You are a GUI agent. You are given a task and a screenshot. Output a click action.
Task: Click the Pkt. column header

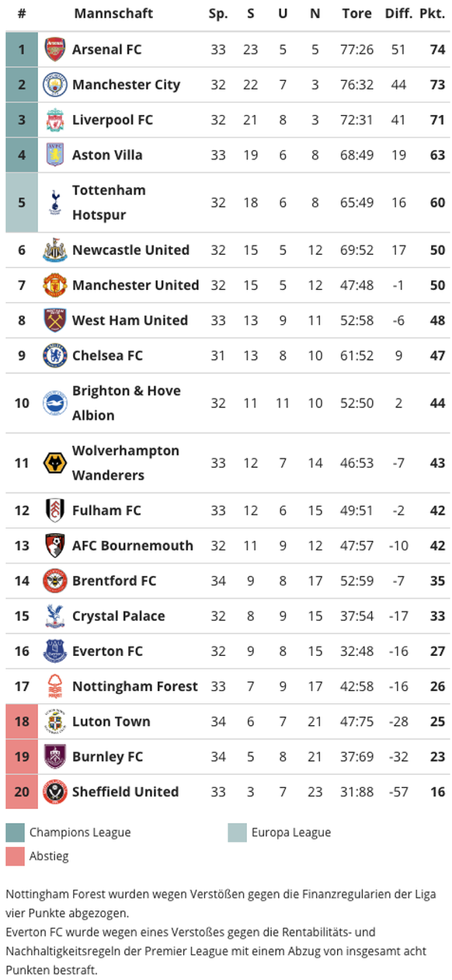tap(432, 13)
